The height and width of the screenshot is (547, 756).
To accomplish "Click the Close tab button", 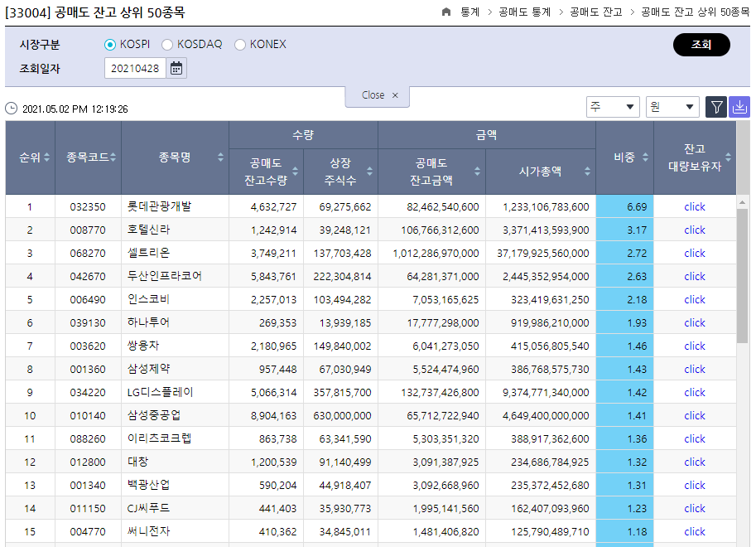I will click(x=378, y=95).
